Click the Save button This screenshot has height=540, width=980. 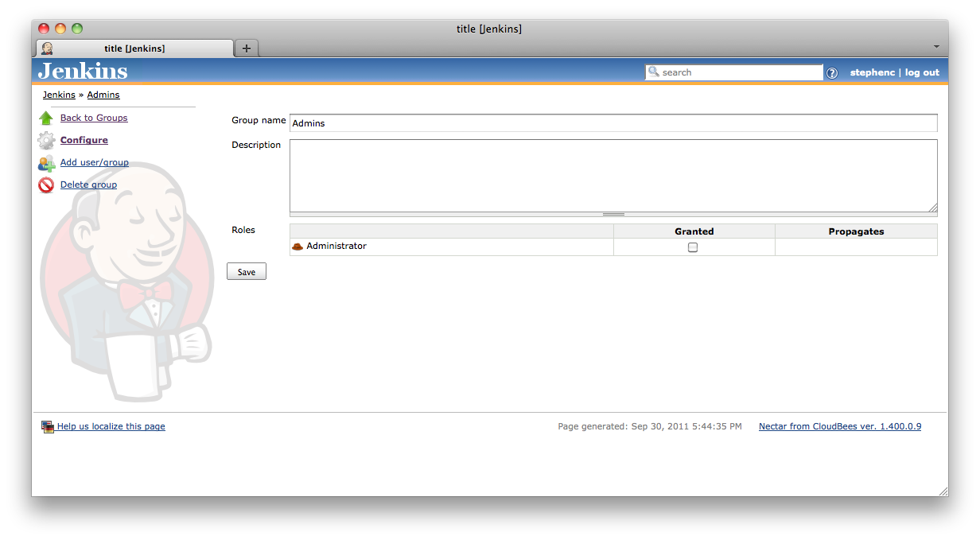point(247,272)
